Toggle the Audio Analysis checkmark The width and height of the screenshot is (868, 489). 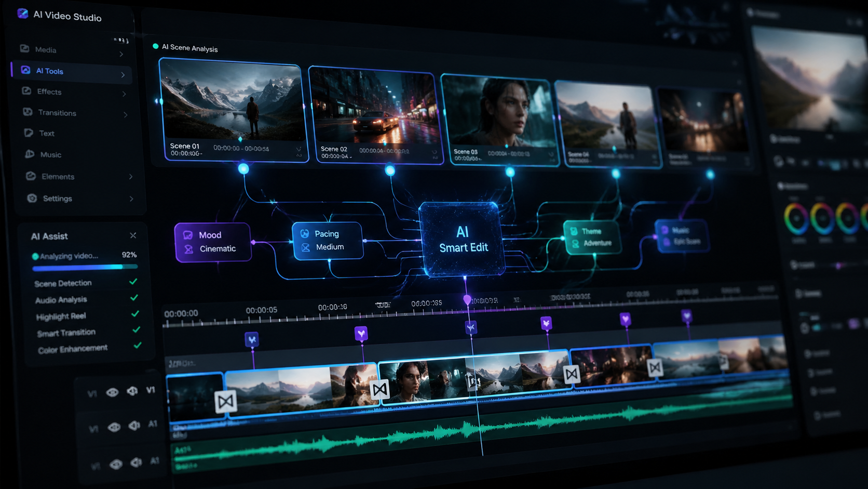(134, 298)
